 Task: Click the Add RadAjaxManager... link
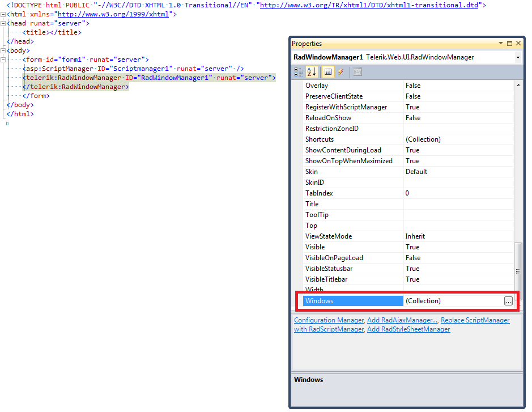[x=403, y=320]
